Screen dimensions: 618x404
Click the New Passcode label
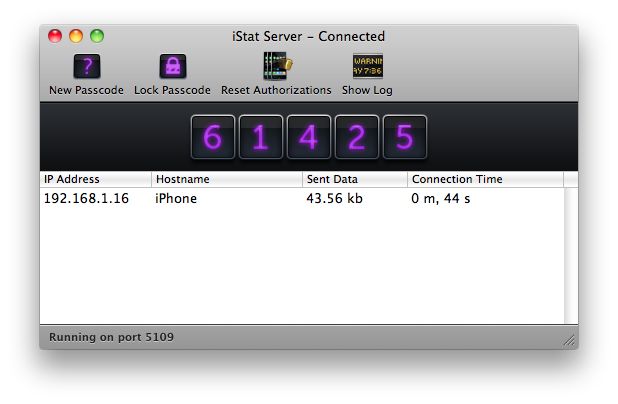(86, 90)
